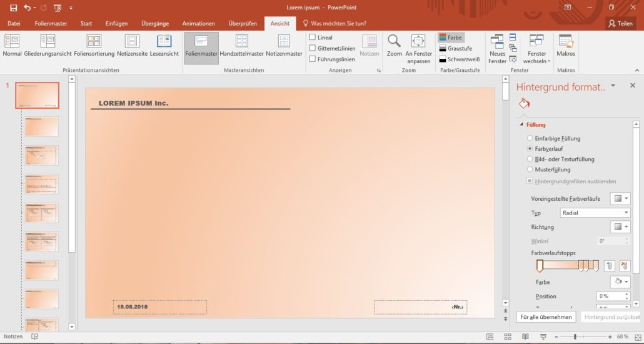Viewport: 644px width, 344px height.
Task: Open Notizenmaster view
Action: tap(284, 46)
